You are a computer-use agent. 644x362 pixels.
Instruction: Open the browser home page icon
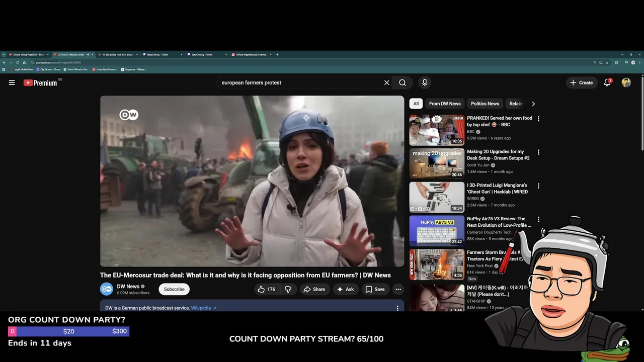pos(24,62)
